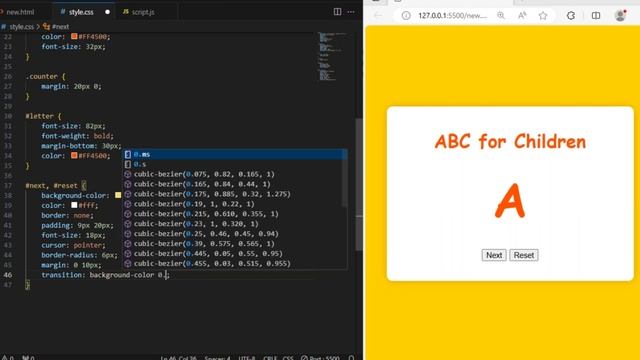Image resolution: width=640 pixels, height=360 pixels.
Task: Click 'transition: background-color' line text
Action: tap(98, 275)
